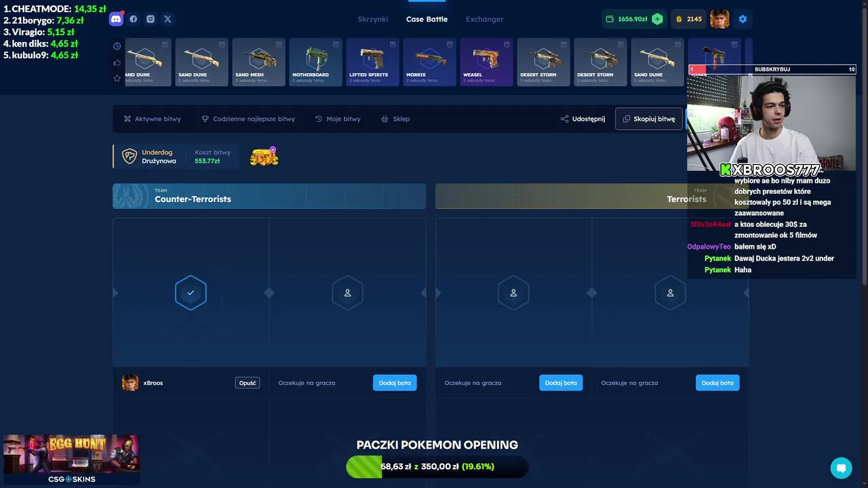Click the gold coin balance 2145
Image resolution: width=868 pixels, height=488 pixels.
click(x=688, y=19)
